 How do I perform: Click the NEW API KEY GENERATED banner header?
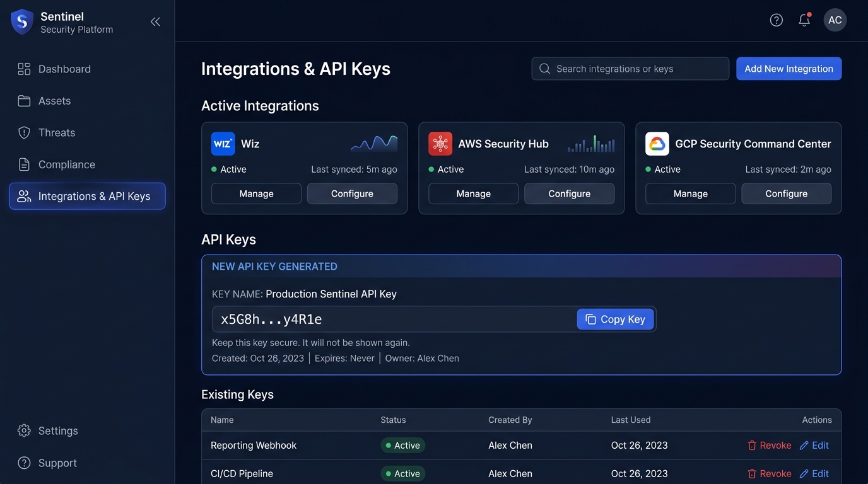click(521, 267)
